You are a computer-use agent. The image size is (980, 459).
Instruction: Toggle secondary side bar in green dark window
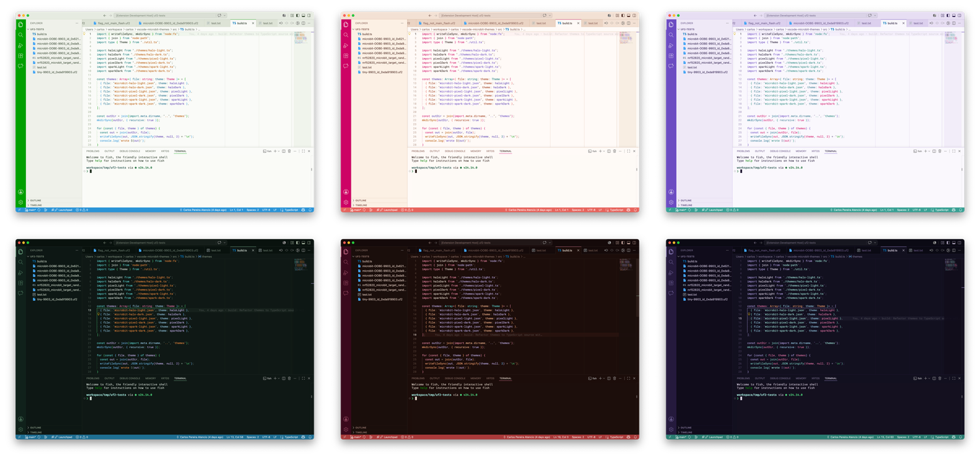[x=309, y=243]
